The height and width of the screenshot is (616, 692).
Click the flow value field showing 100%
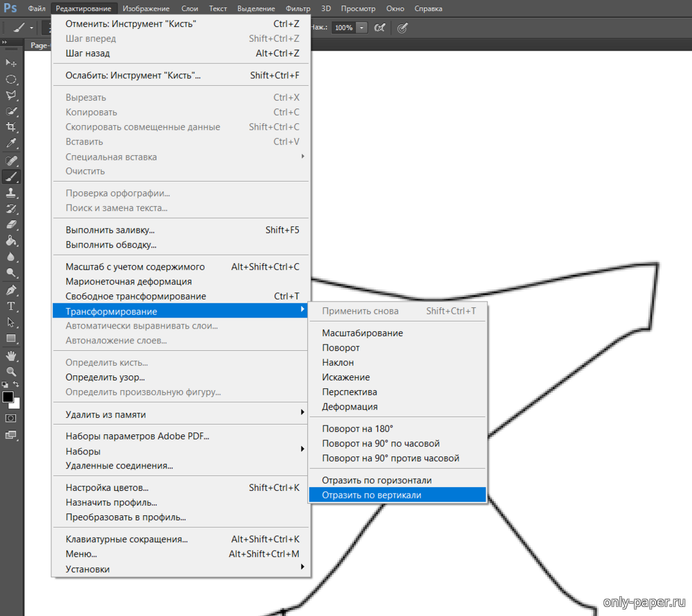pos(343,28)
